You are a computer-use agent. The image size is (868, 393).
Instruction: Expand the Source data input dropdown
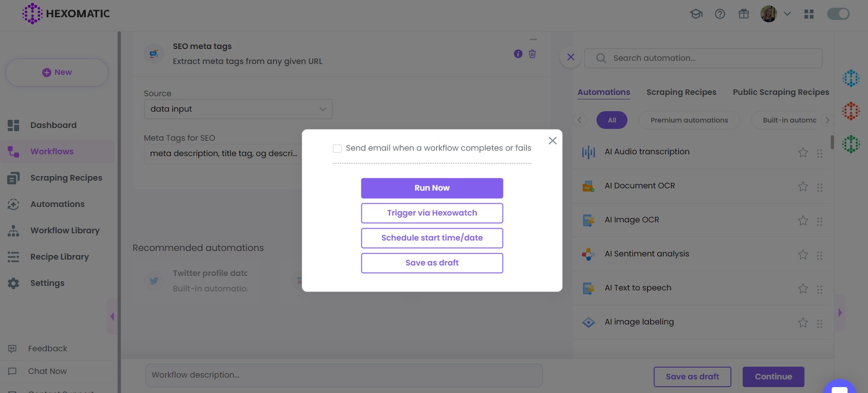click(x=238, y=109)
